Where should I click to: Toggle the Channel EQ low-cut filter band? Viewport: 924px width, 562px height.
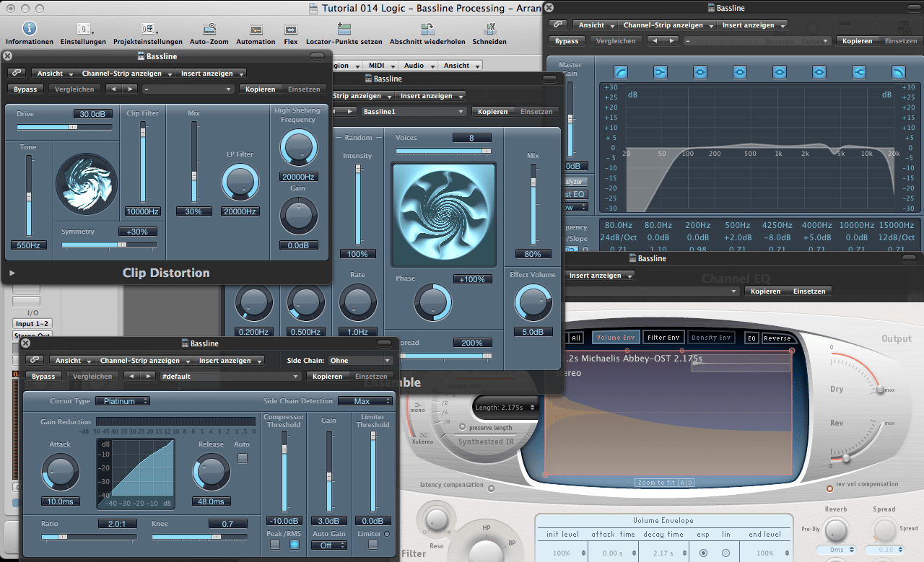621,71
